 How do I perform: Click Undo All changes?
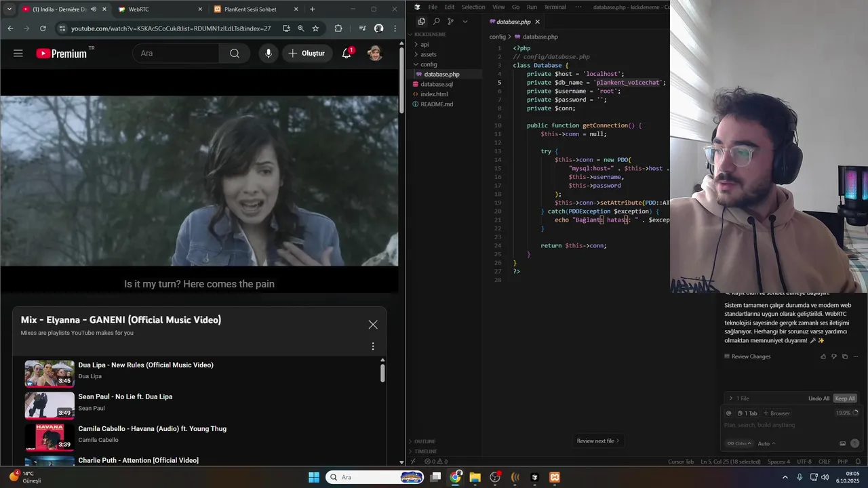click(x=818, y=399)
